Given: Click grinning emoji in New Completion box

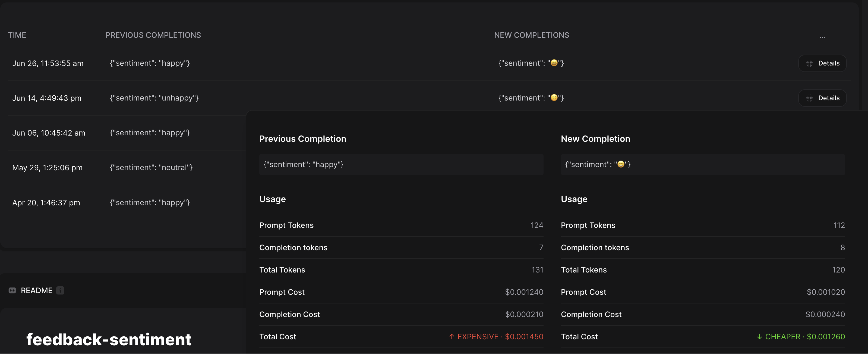Looking at the screenshot, I should 621,164.
